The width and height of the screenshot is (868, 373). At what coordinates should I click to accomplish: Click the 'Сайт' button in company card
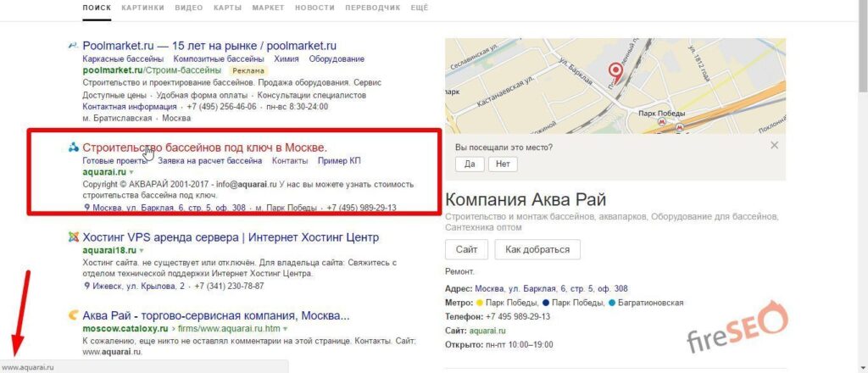[x=466, y=249]
